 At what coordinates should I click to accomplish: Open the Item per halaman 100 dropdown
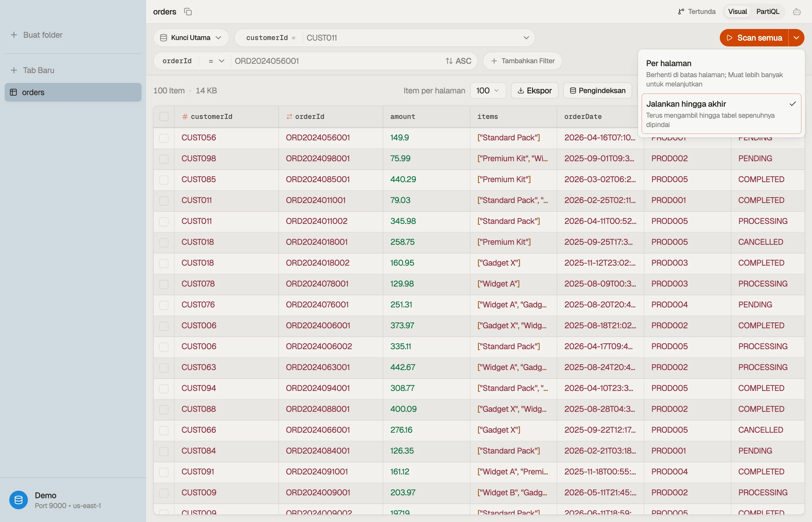[x=488, y=90]
